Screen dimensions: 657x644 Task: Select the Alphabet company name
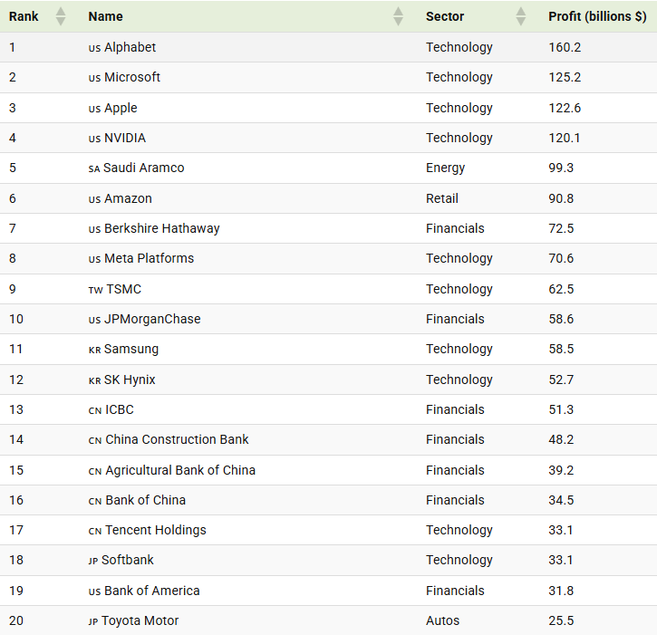click(130, 47)
